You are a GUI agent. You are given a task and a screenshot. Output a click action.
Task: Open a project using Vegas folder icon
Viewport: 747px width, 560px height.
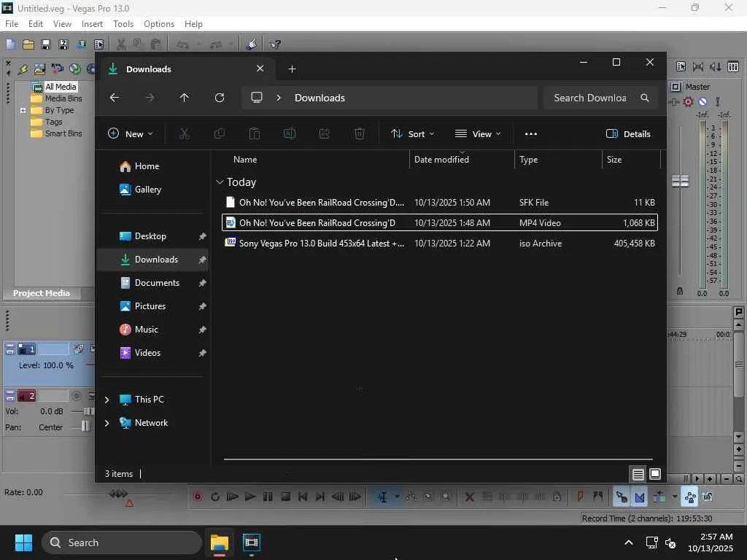28,44
